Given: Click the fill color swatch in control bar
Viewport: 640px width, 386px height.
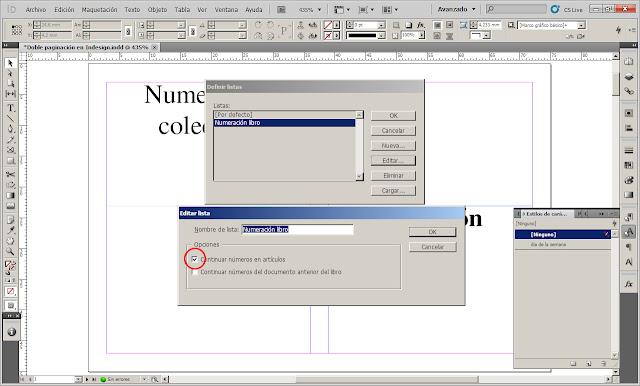Looking at the screenshot, I should point(328,25).
